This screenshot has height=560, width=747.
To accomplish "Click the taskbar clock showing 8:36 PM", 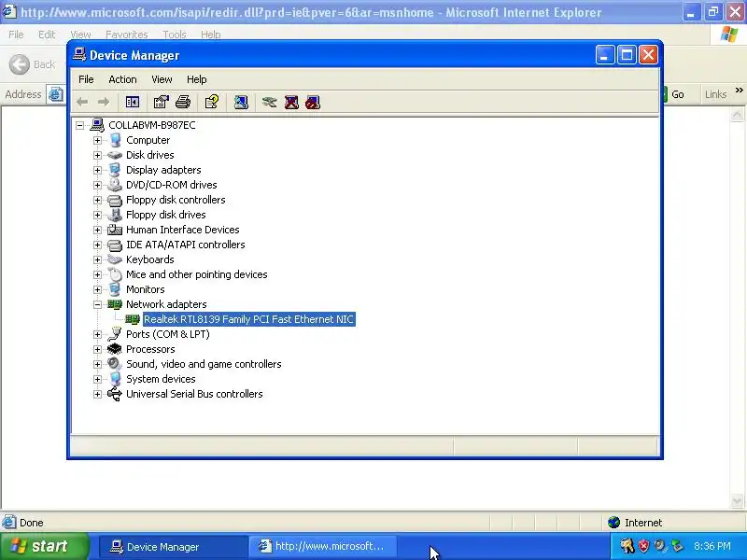I will click(712, 546).
